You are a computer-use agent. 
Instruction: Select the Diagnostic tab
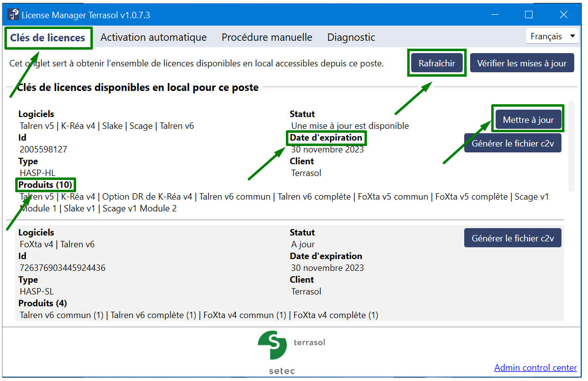pos(351,37)
